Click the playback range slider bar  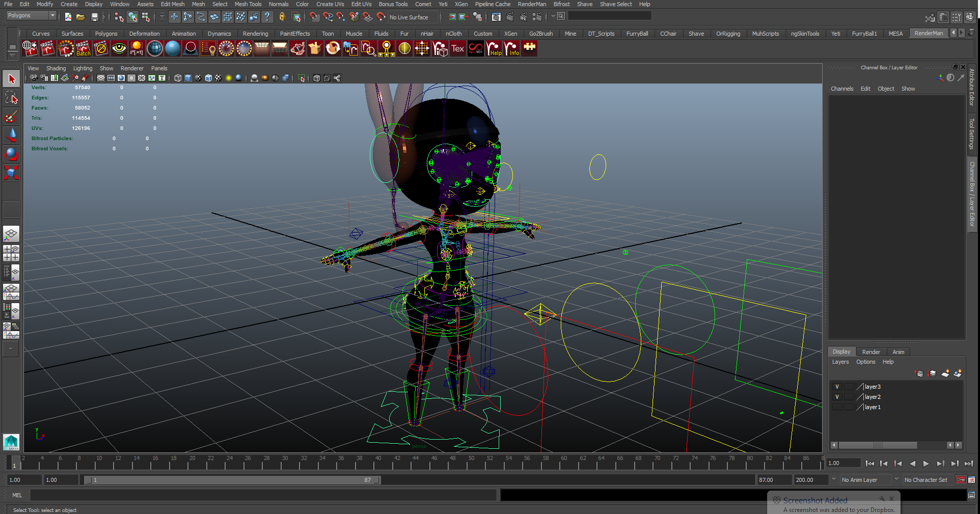pos(232,480)
